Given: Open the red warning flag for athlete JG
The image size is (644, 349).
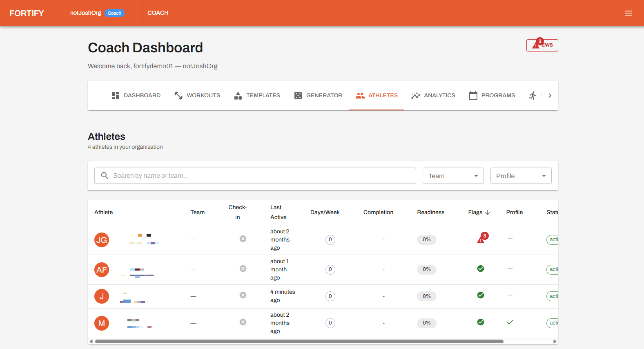Looking at the screenshot, I should click(x=481, y=239).
